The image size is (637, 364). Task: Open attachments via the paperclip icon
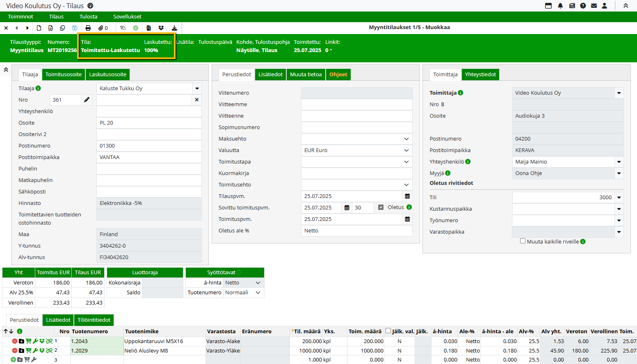click(x=101, y=28)
